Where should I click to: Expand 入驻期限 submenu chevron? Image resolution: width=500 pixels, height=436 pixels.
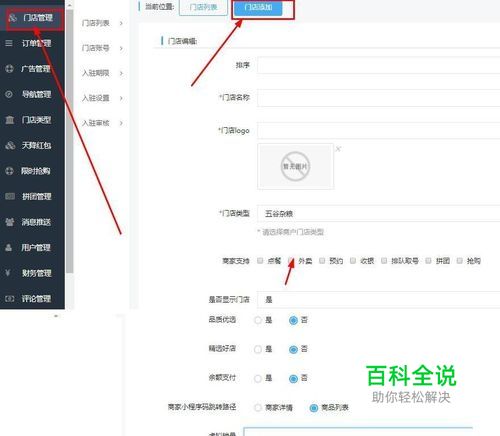(121, 73)
